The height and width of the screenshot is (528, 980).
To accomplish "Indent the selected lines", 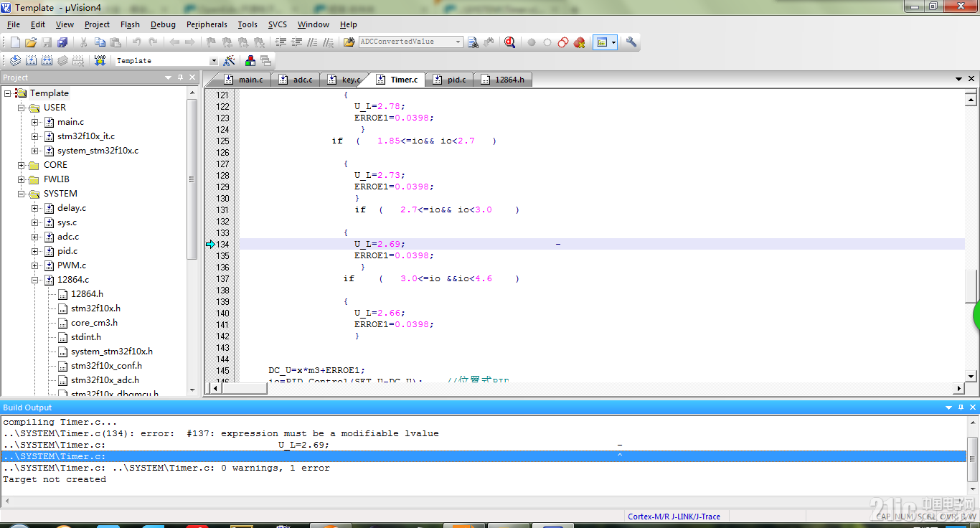I will point(281,42).
